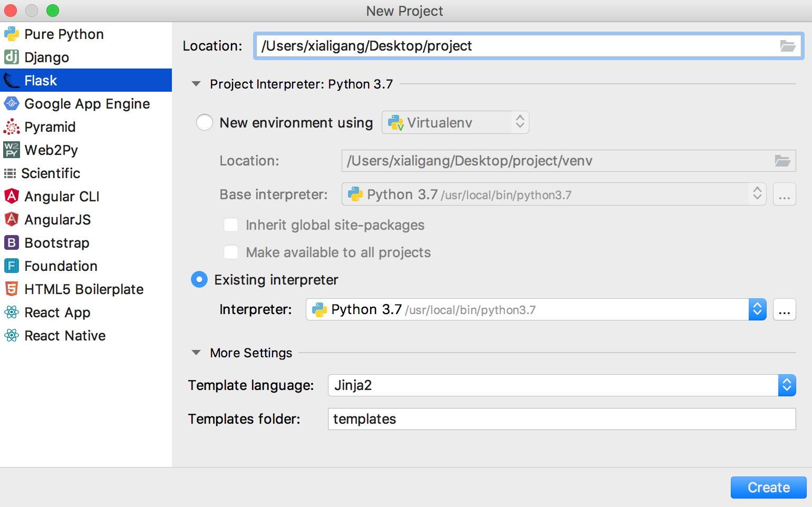
Task: Select the Pure Python icon in sidebar
Action: (12, 34)
